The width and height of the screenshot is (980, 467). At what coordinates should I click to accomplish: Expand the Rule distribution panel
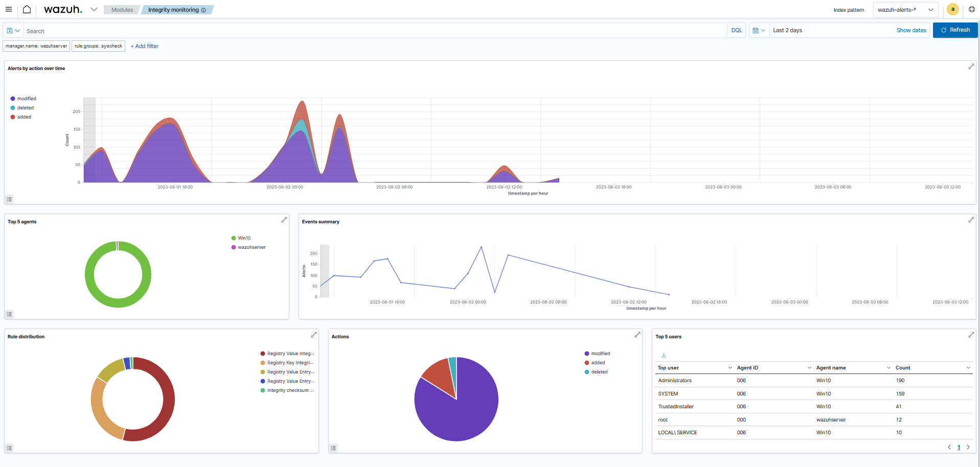pos(313,335)
